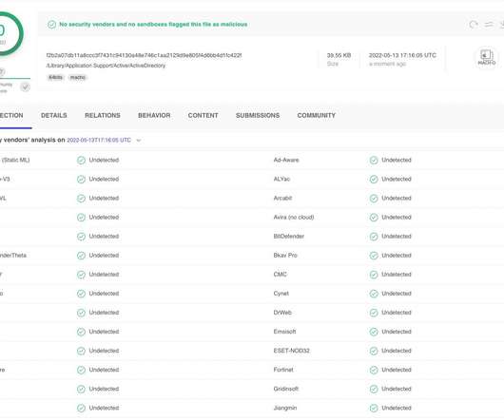Click the ESET-NOD32 vendor name
The height and width of the screenshot is (420, 504).
point(292,351)
